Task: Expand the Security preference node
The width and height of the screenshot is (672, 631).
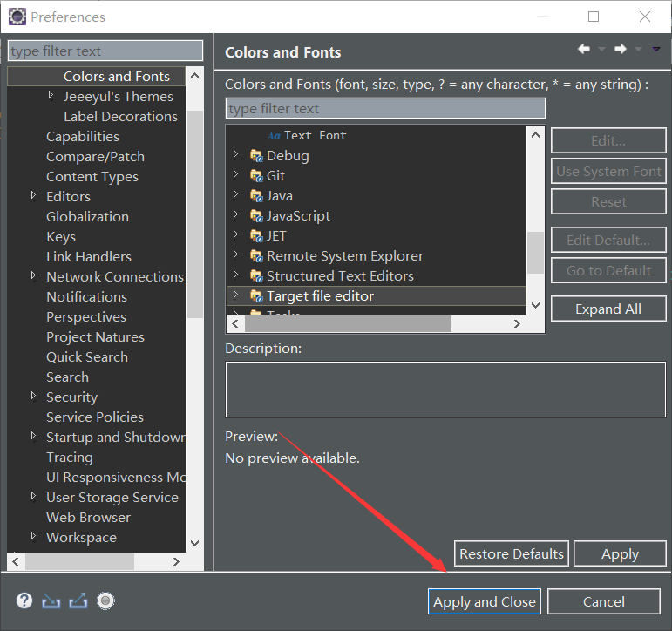Action: [x=33, y=395]
